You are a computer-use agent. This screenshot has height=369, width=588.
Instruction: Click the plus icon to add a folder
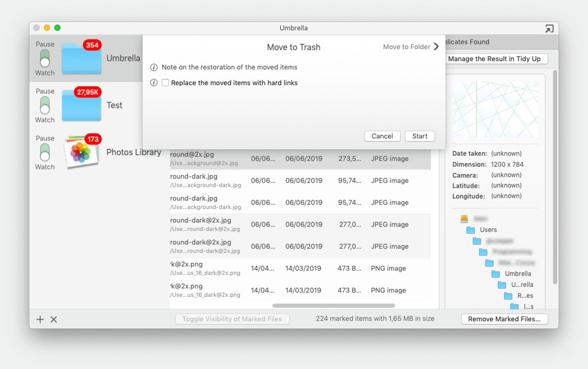tap(40, 319)
